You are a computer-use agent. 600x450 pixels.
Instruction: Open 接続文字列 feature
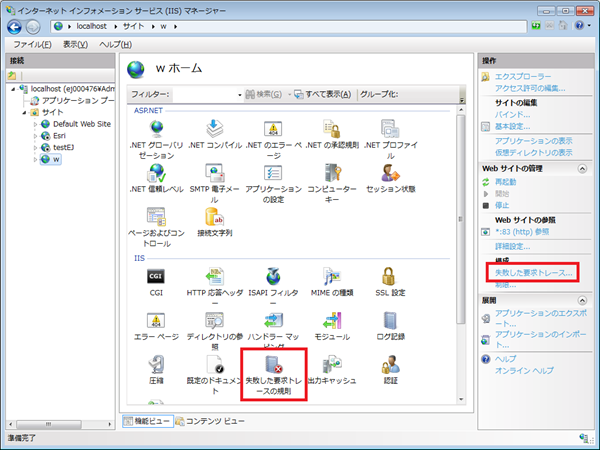pos(215,222)
